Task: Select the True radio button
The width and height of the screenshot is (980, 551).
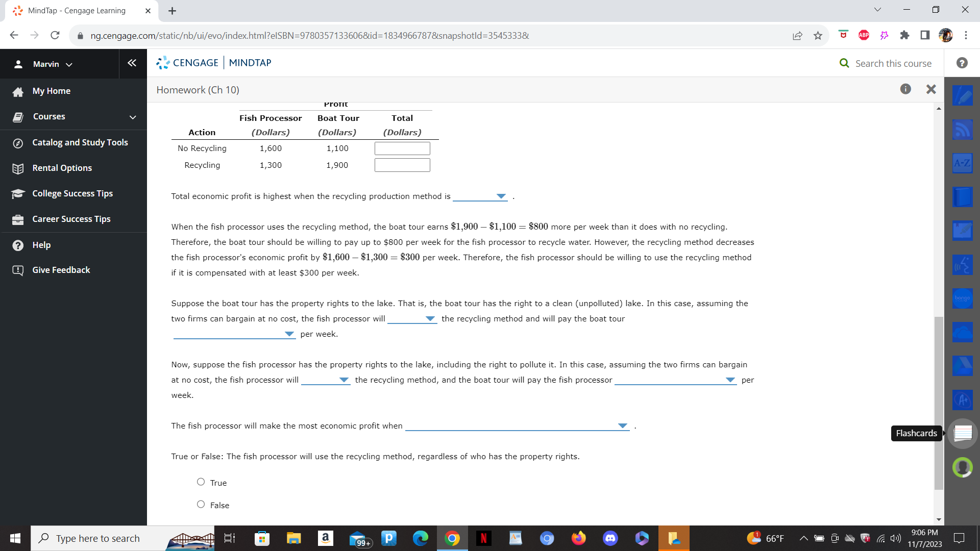Action: click(201, 481)
